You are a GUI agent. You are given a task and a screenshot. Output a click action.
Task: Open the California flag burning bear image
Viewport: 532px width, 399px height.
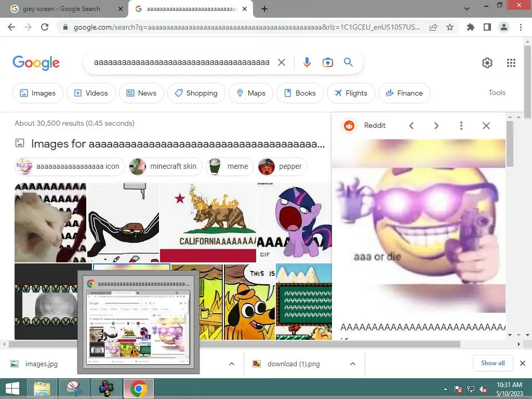[208, 222]
